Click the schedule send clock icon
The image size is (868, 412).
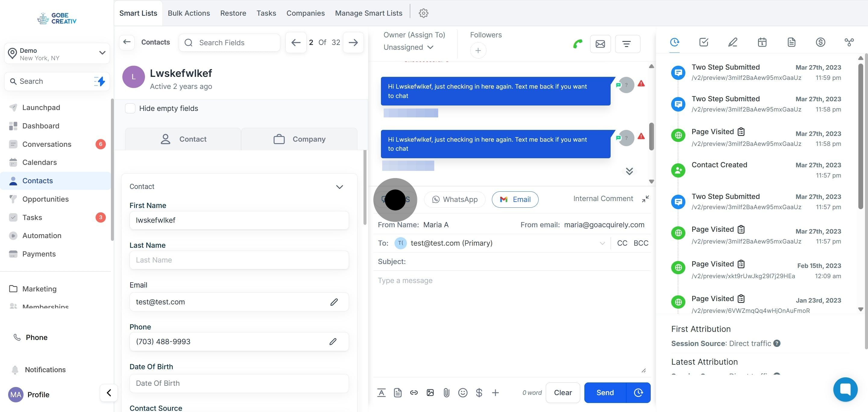point(638,392)
